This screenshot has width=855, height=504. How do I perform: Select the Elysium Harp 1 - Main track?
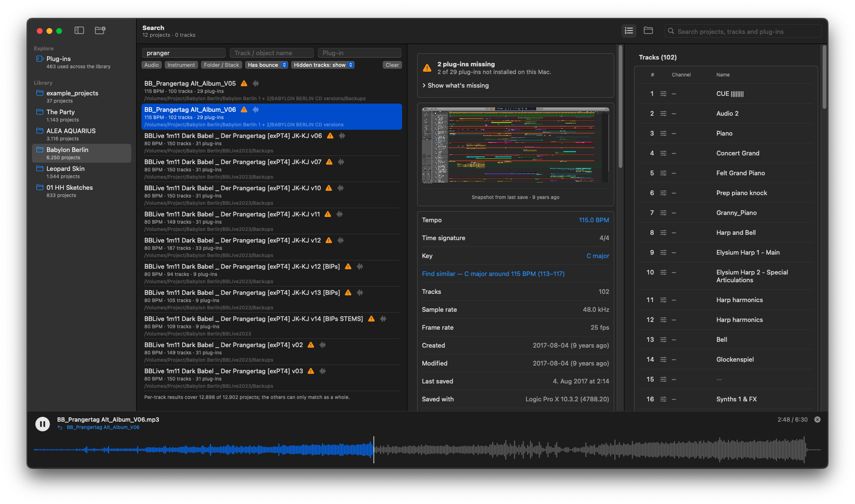coord(726,252)
